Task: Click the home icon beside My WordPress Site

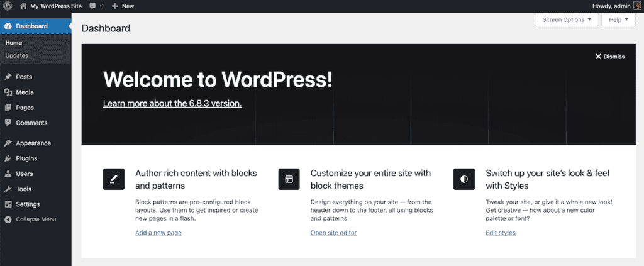Action: click(23, 6)
